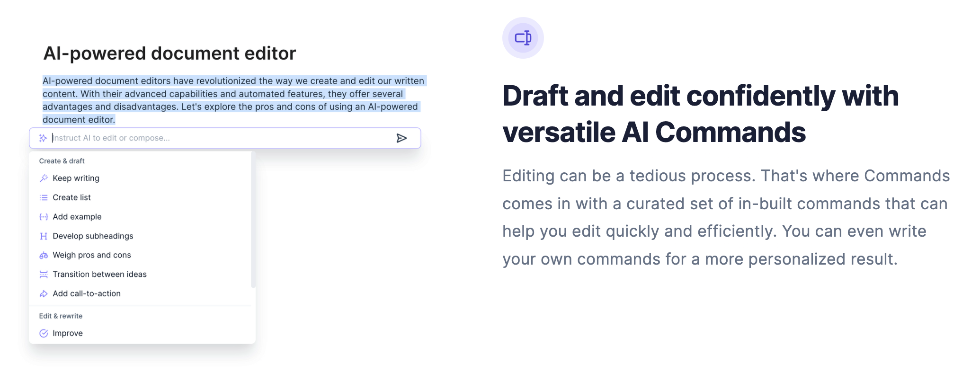Image resolution: width=980 pixels, height=391 pixels.
Task: Select Transition between ideas
Action: point(100,275)
